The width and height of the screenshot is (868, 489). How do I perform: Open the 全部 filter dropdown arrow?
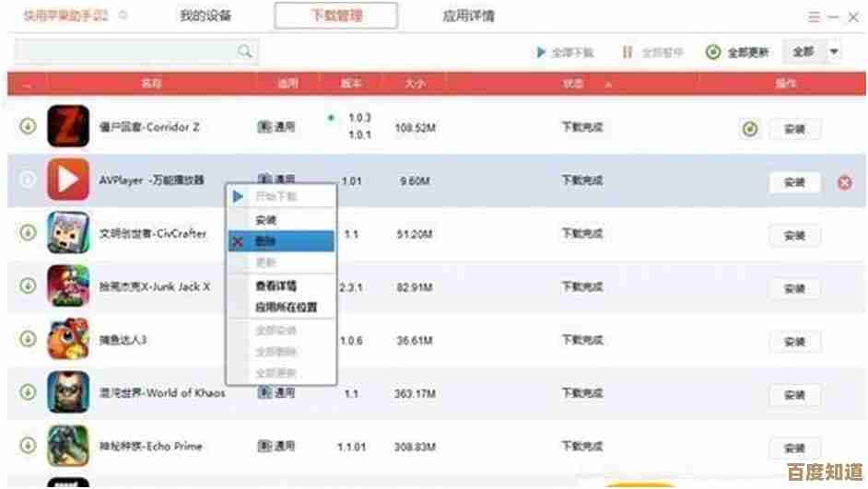point(834,52)
